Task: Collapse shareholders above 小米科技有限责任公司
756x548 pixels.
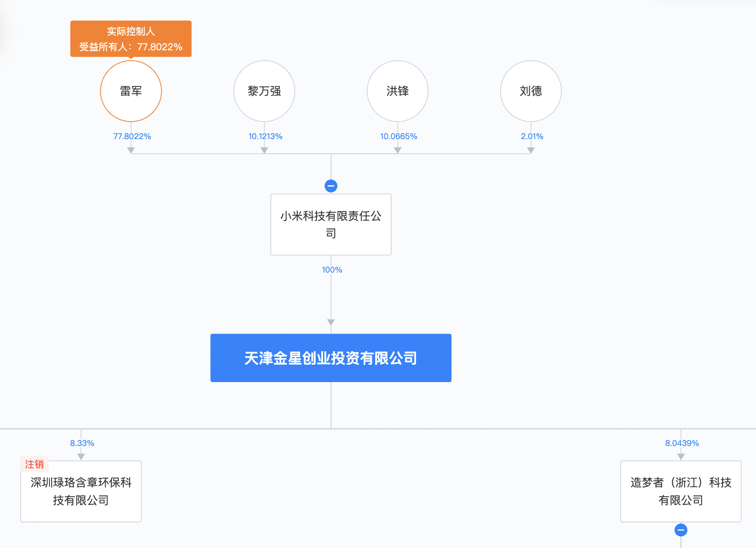Action: point(331,186)
